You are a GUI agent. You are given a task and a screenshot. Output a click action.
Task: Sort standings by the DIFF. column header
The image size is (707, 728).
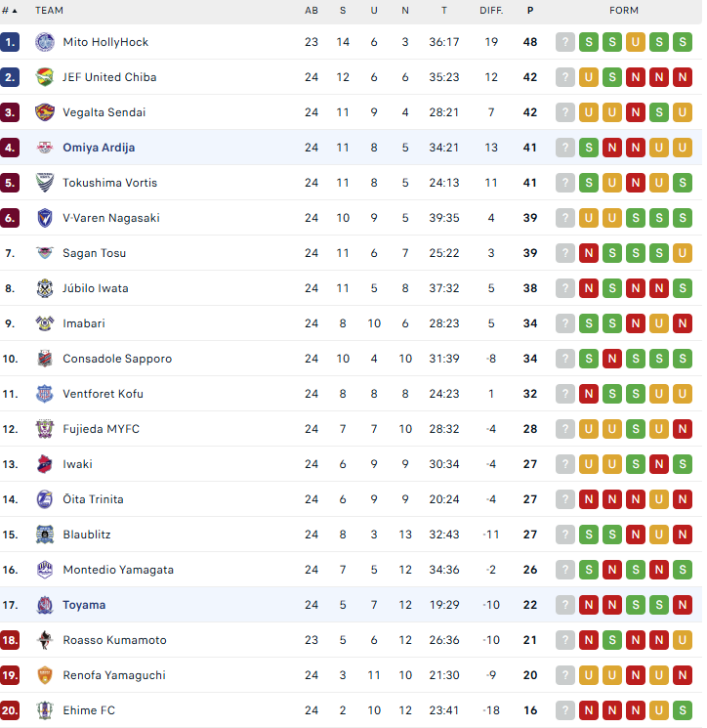(x=491, y=11)
